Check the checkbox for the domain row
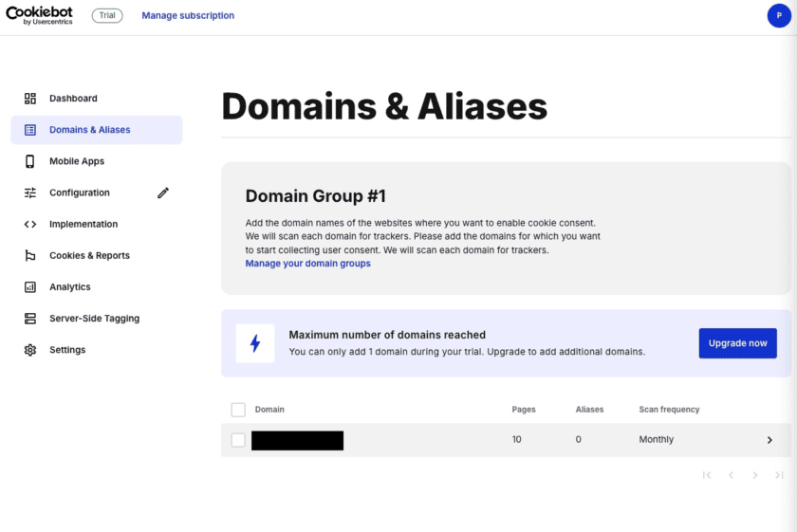Image resolution: width=797 pixels, height=532 pixels. coord(238,440)
